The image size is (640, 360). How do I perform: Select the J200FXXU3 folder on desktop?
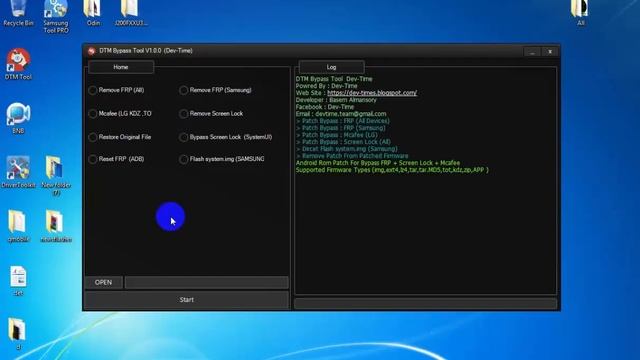(131, 13)
